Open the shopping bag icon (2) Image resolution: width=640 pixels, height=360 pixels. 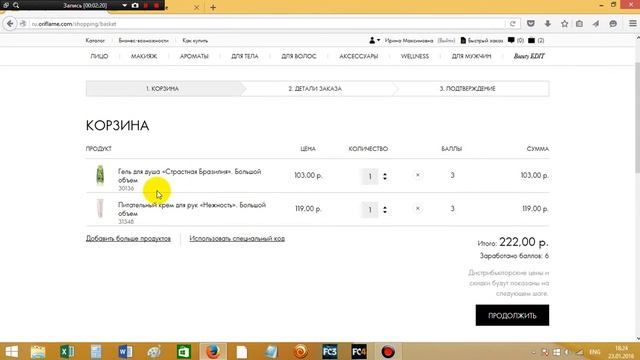click(x=531, y=40)
